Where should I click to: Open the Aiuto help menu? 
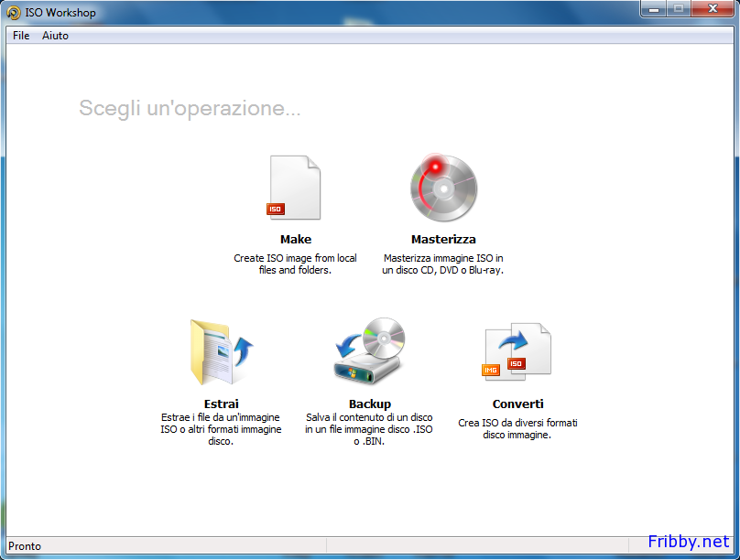[x=55, y=36]
